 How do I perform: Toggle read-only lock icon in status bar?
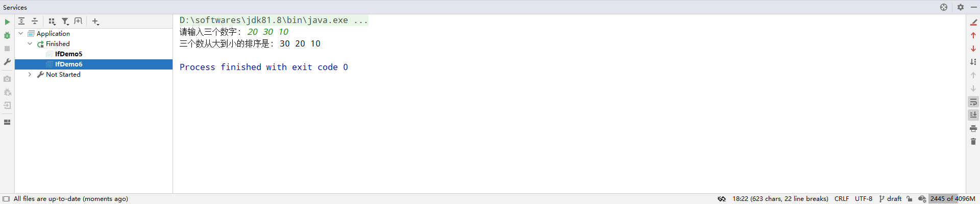point(910,199)
